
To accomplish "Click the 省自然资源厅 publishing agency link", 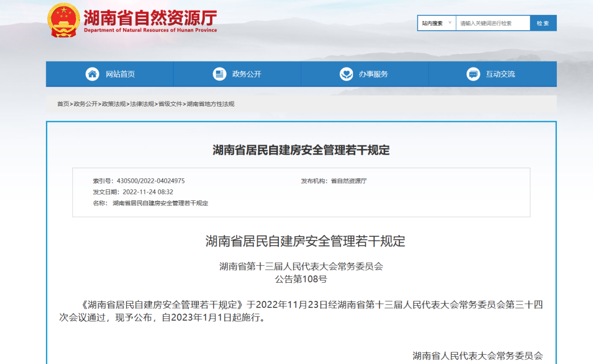I will pos(350,181).
